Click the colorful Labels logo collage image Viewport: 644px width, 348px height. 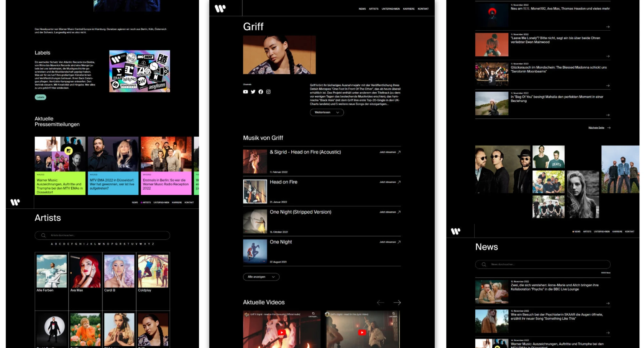pos(140,71)
